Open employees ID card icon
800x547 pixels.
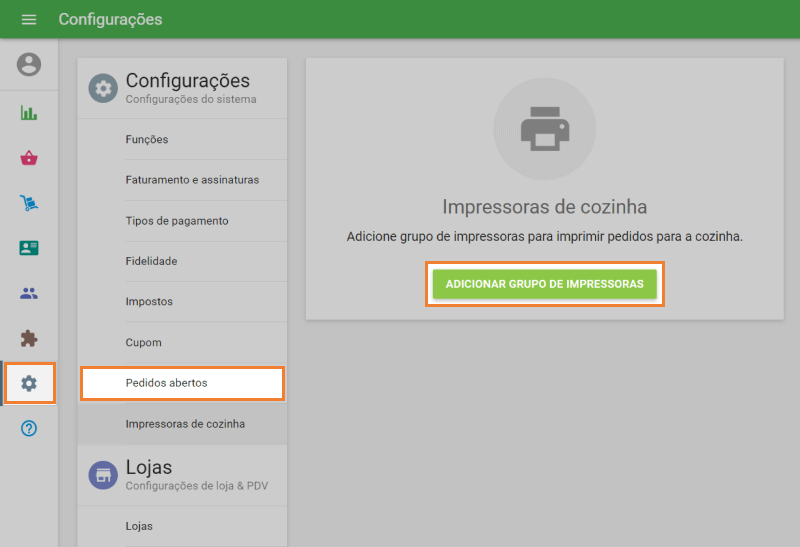coord(29,248)
